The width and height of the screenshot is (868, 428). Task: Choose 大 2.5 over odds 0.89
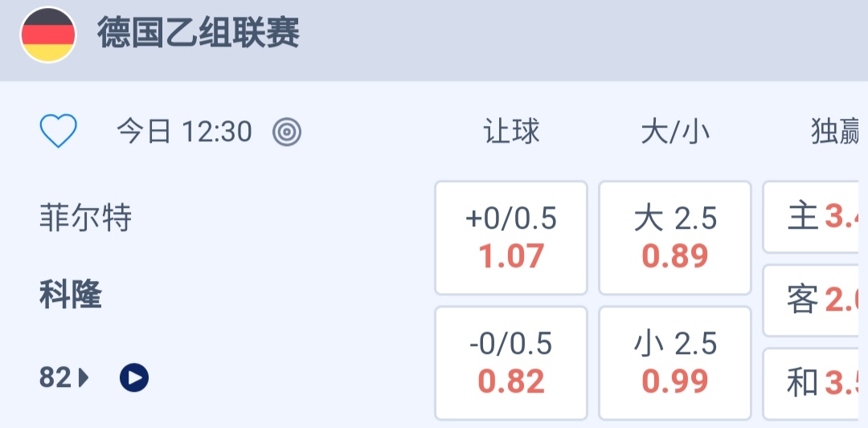coord(675,238)
